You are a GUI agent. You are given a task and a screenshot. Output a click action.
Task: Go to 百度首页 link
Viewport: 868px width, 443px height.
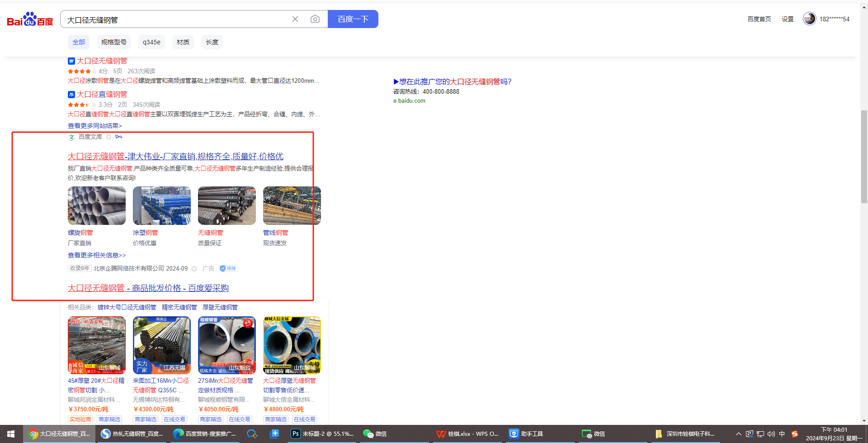(759, 19)
